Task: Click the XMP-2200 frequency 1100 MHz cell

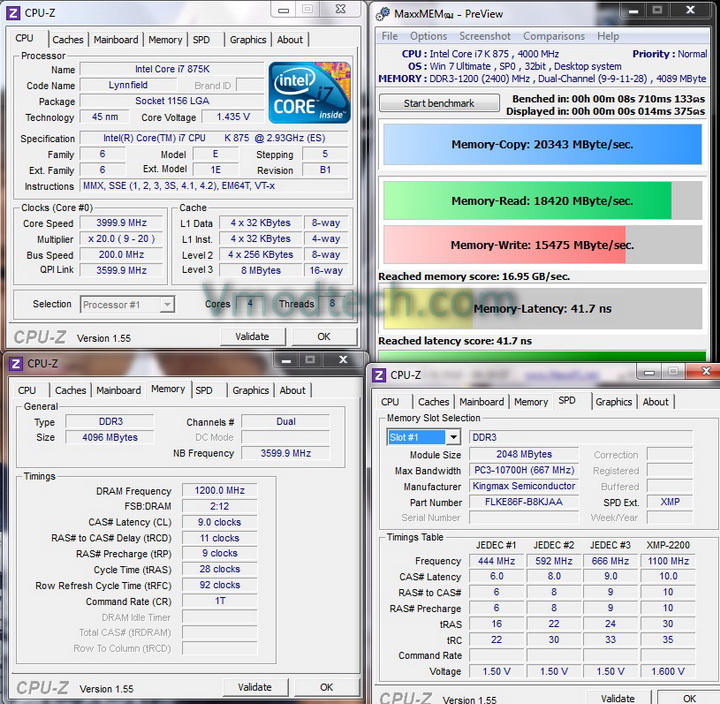Action: [x=668, y=561]
